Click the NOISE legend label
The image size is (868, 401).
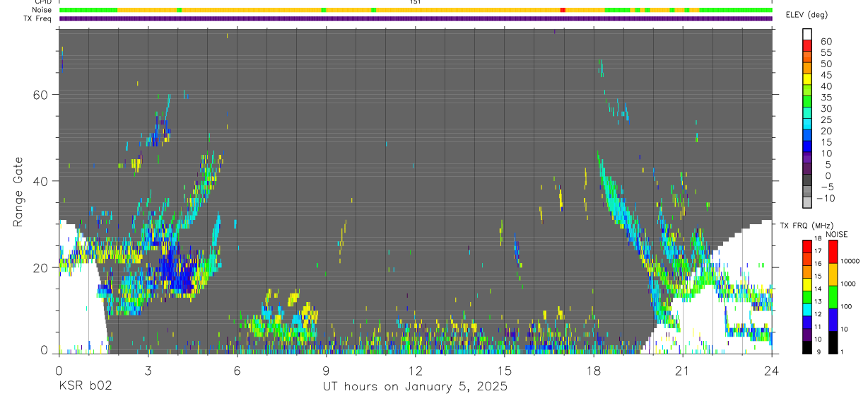coord(836,234)
